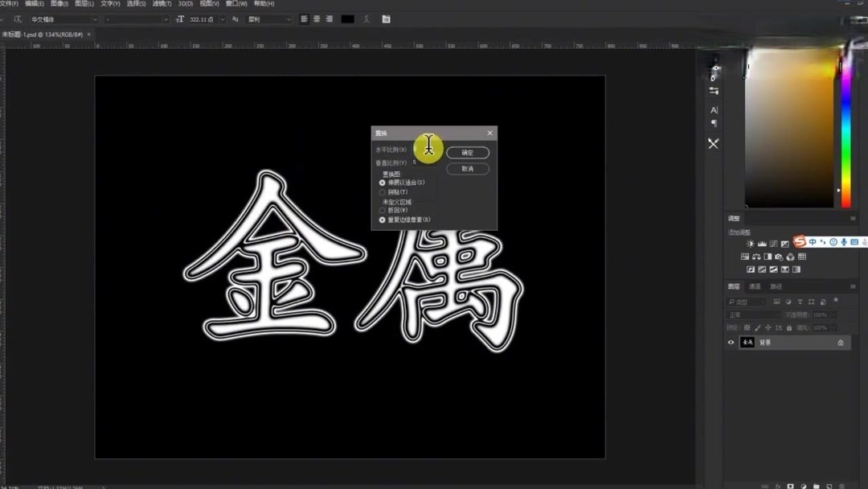Switch to the 通道 tab
Screen dimensions: 868x489
[755, 286]
